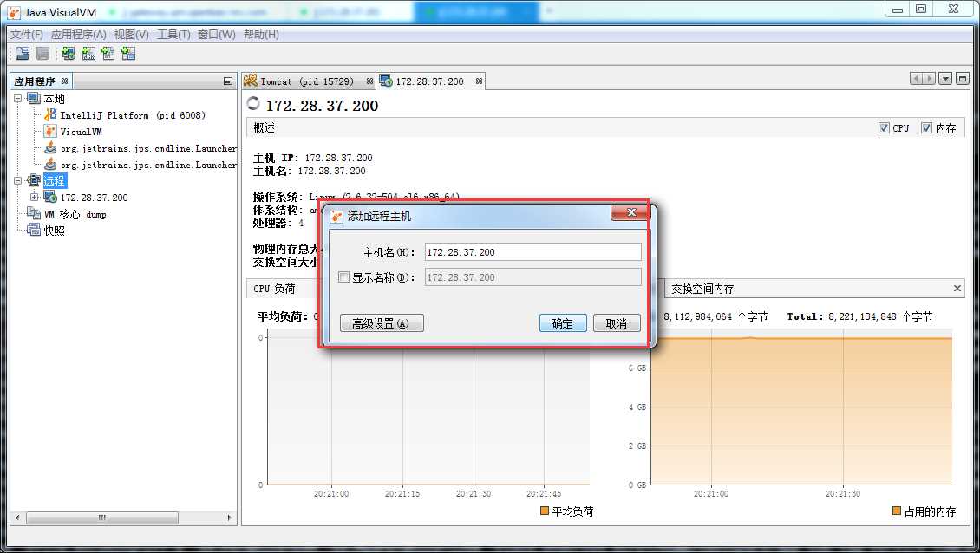980x553 pixels.
Task: Click the 主机名 input field
Action: pos(533,252)
